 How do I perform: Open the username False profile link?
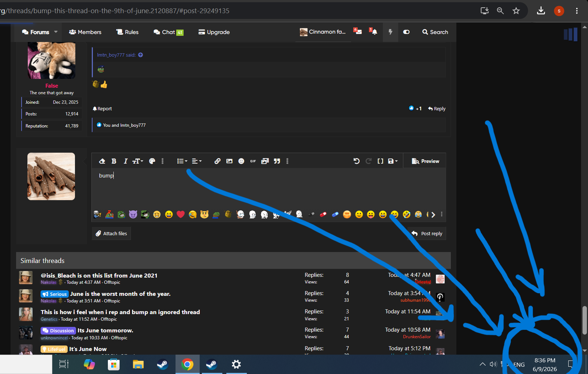tap(52, 86)
